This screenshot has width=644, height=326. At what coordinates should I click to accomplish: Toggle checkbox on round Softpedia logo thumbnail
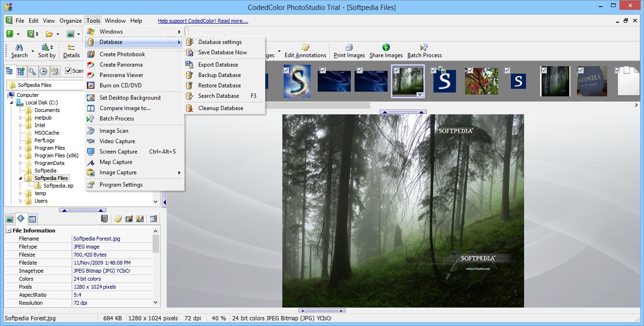pyautogui.click(x=581, y=70)
